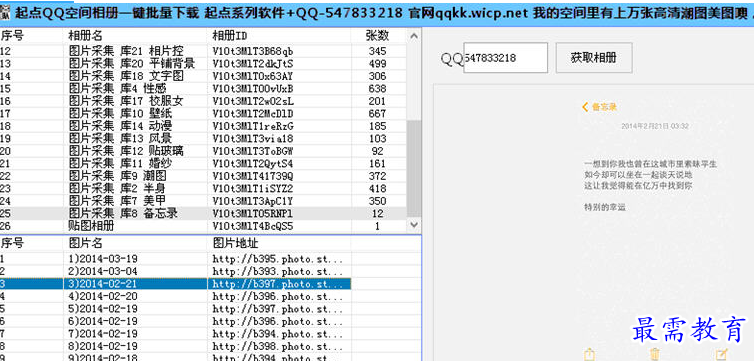Click the 备忘录 back label in preview
Viewport: 754px width, 361px height.
604,107
